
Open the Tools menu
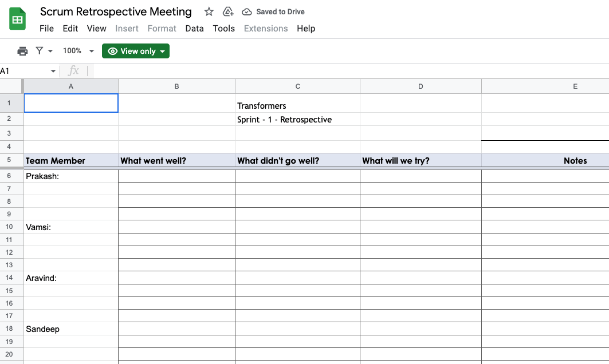(x=223, y=29)
